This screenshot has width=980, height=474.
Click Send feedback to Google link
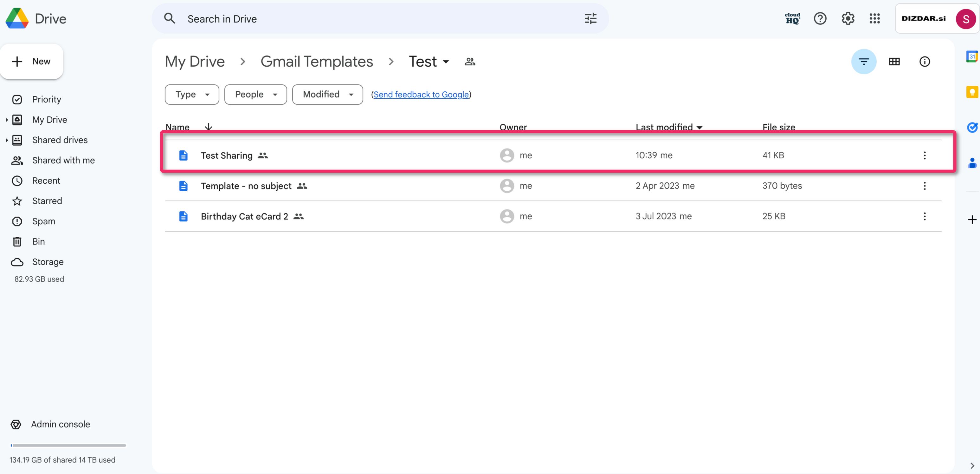coord(421,95)
